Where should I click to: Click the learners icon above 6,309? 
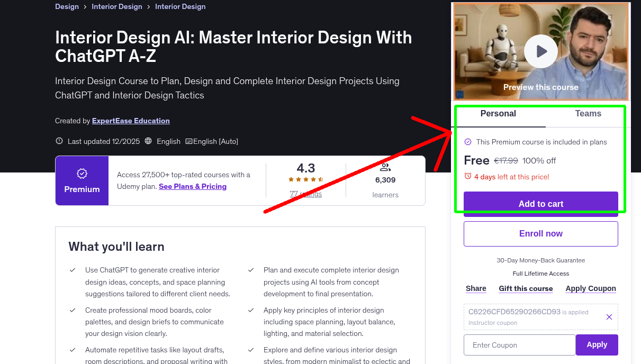pos(385,167)
